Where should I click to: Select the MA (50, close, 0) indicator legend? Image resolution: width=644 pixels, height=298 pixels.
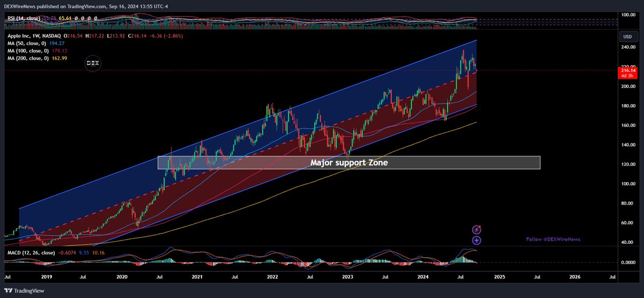pyautogui.click(x=27, y=42)
